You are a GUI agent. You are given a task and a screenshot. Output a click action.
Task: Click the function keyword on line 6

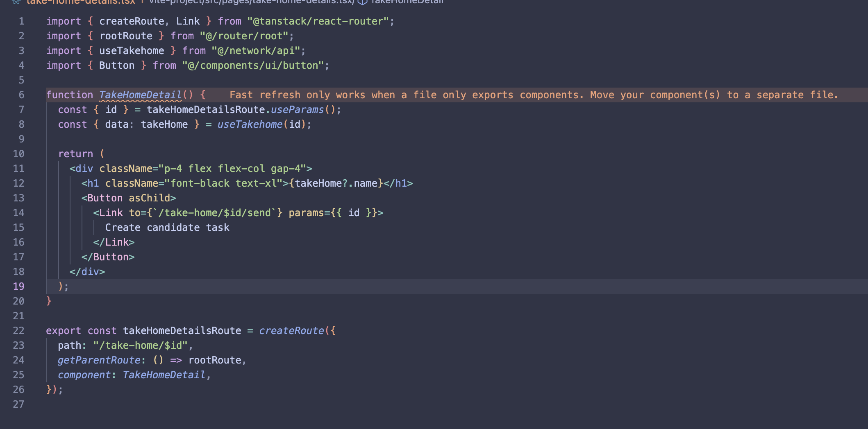(70, 95)
